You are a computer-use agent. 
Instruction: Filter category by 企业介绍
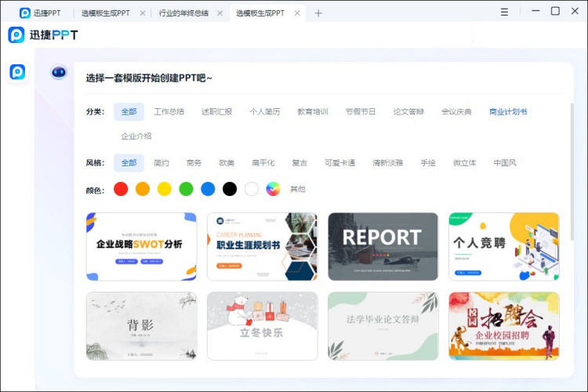[136, 136]
